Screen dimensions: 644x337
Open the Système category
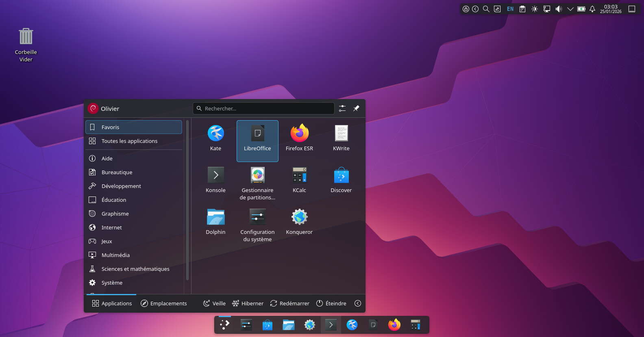coord(134,283)
